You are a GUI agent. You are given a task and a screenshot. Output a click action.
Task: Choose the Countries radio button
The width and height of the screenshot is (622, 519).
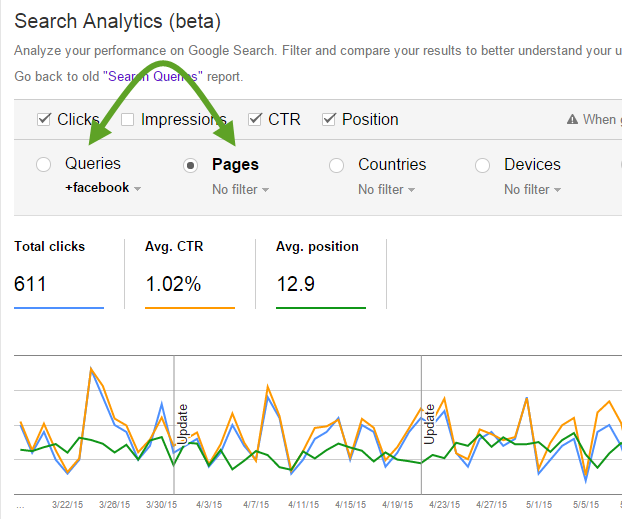tap(337, 165)
